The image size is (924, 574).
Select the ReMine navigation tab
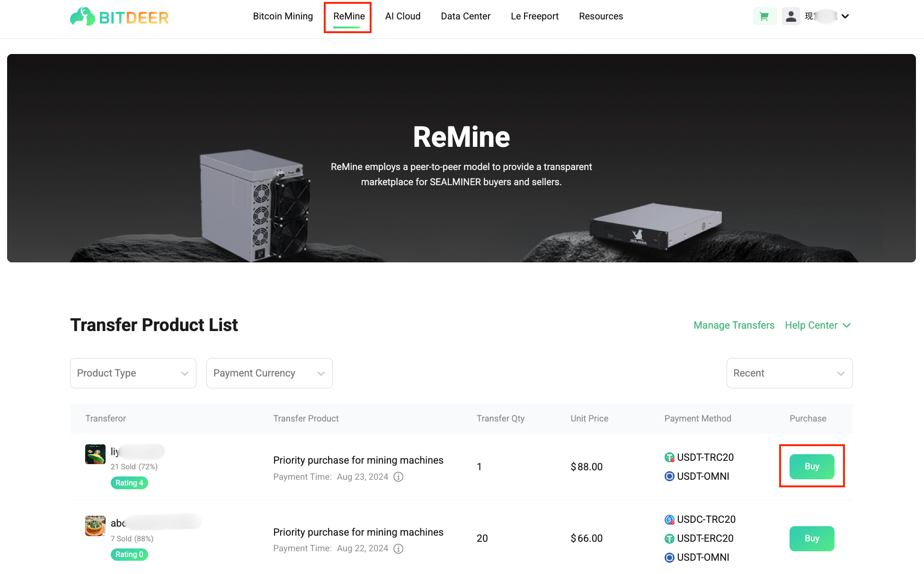click(349, 16)
